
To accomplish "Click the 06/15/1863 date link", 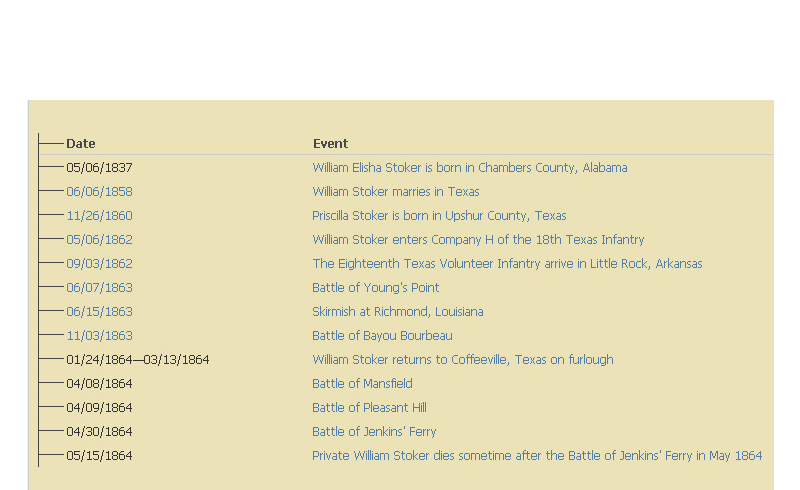I will [99, 312].
